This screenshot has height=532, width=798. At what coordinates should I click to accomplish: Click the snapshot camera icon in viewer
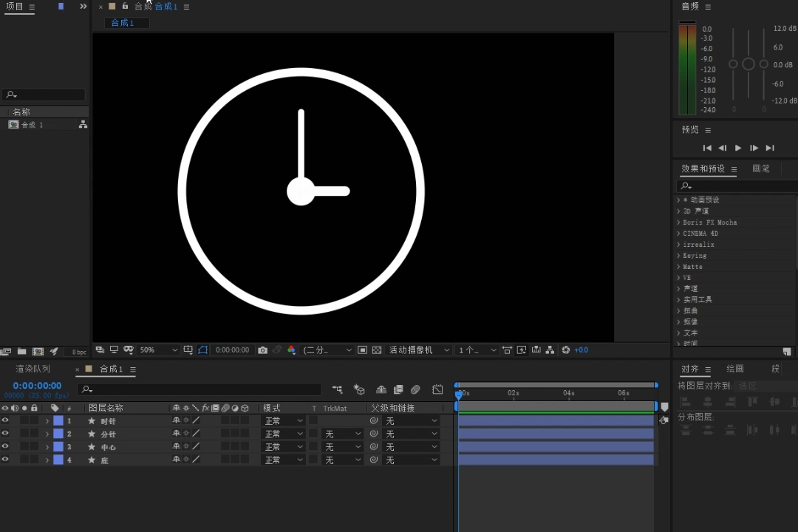click(x=262, y=350)
